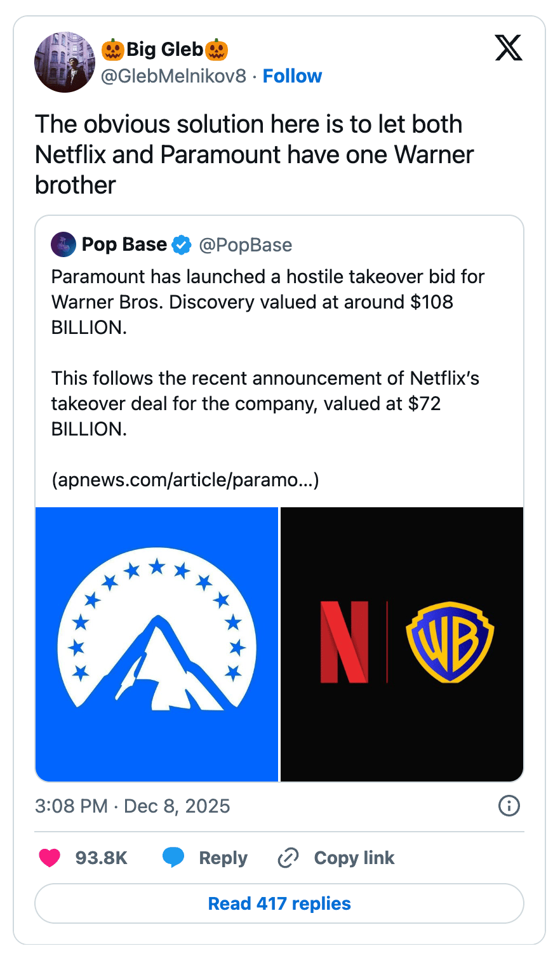Image resolution: width=560 pixels, height=965 pixels.
Task: Open the Netflix and WB logo image
Action: (x=402, y=644)
